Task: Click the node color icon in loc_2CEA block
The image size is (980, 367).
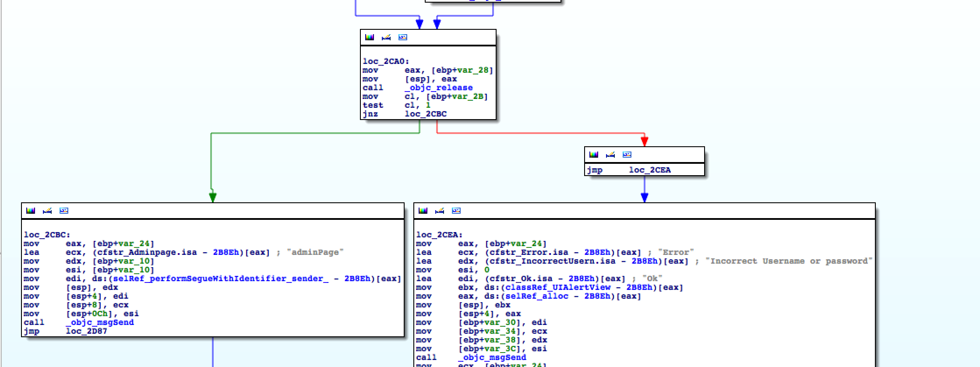Action: (x=423, y=211)
